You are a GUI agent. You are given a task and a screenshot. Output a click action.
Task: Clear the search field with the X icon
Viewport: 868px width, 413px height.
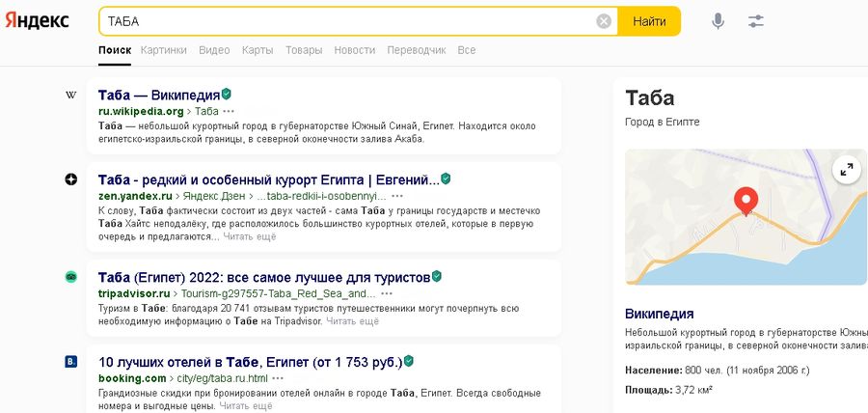(604, 21)
